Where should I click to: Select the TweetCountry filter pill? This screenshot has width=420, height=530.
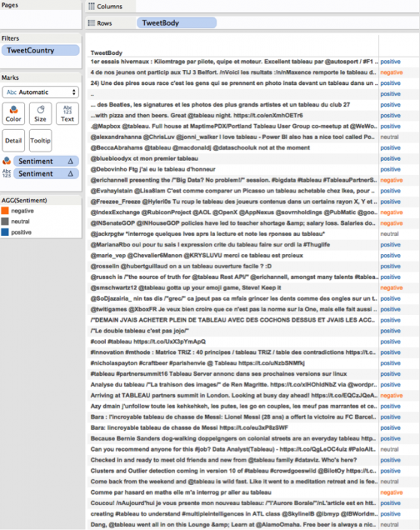click(x=41, y=50)
